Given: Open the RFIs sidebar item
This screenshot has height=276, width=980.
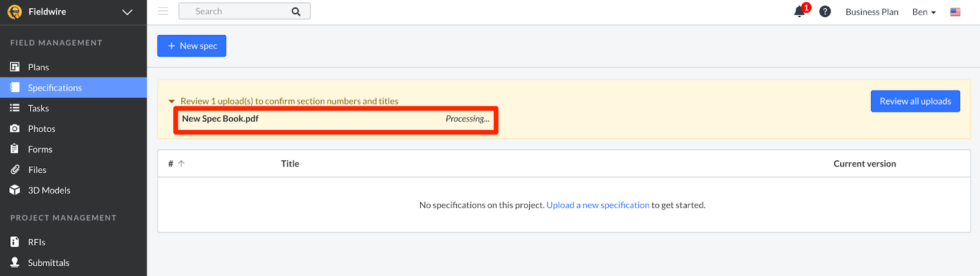Looking at the screenshot, I should tap(36, 242).
